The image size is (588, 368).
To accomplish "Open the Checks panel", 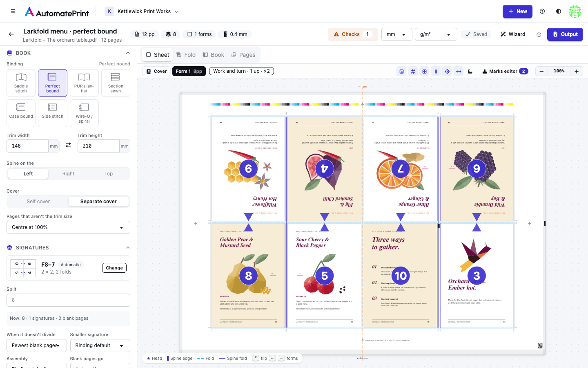I will point(353,34).
